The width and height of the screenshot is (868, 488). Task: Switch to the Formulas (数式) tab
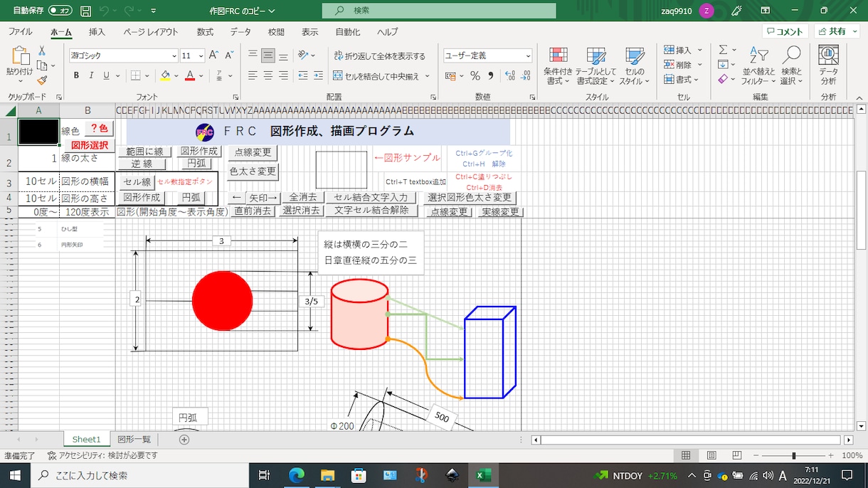pos(205,32)
